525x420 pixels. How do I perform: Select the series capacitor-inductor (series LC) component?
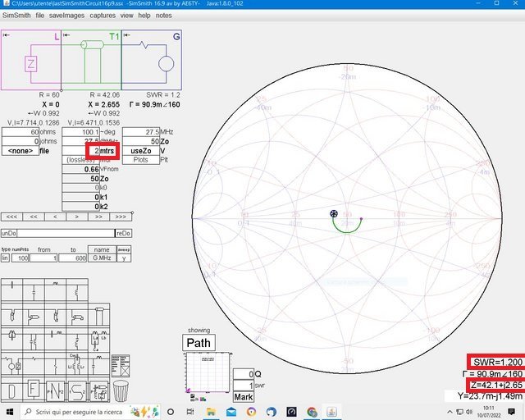point(55,340)
